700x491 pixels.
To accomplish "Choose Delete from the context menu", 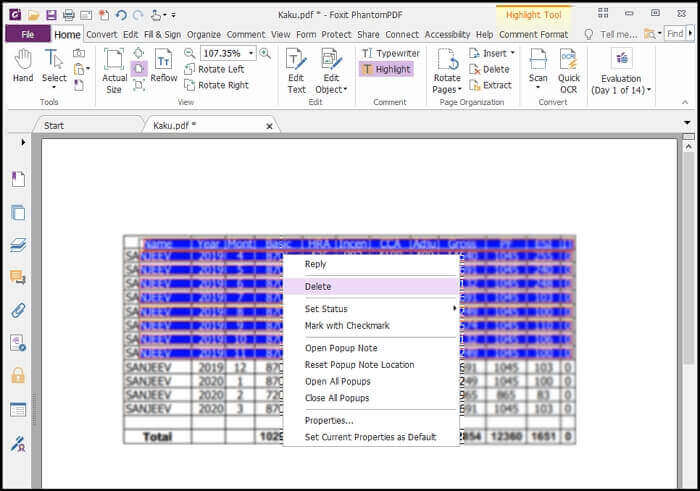I will pos(318,287).
